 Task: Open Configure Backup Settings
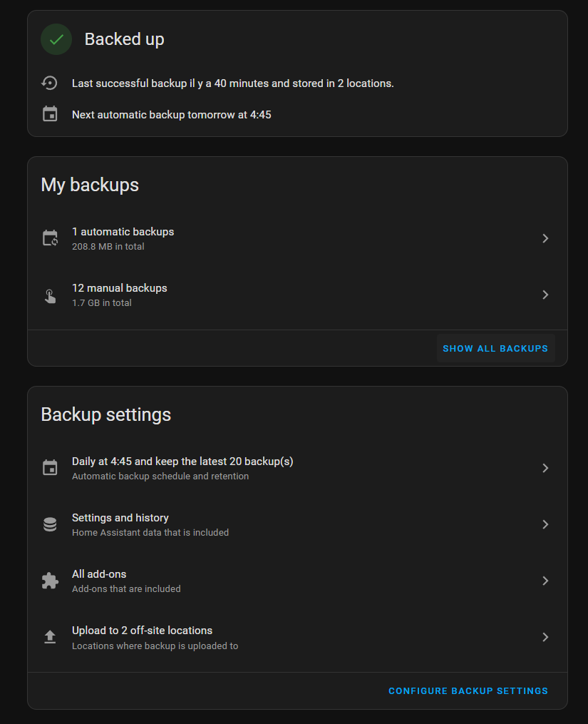[x=468, y=691]
